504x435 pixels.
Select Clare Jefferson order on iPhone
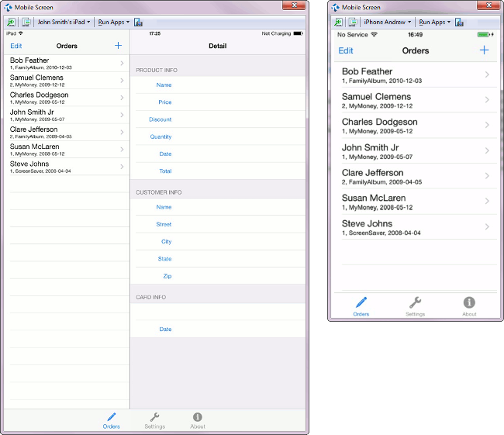point(416,176)
